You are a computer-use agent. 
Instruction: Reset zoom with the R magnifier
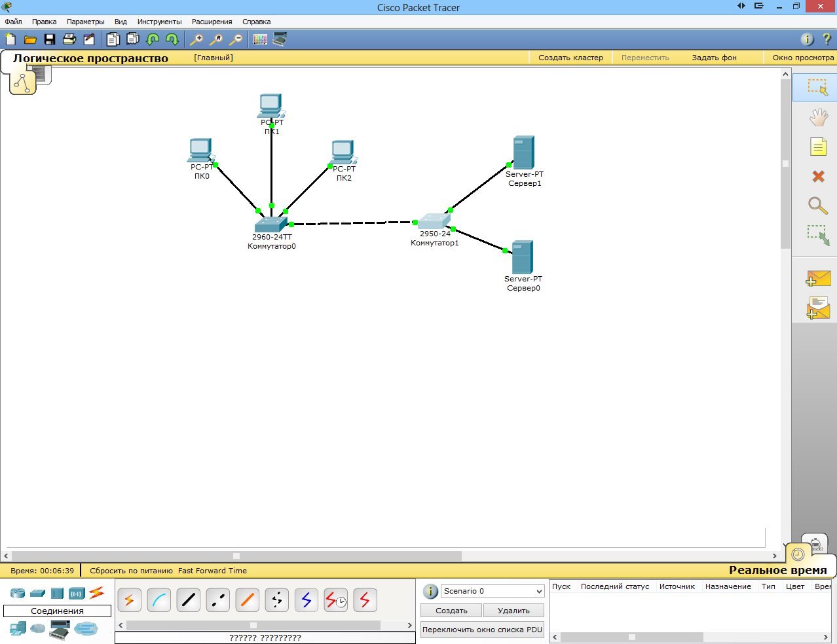[x=215, y=39]
